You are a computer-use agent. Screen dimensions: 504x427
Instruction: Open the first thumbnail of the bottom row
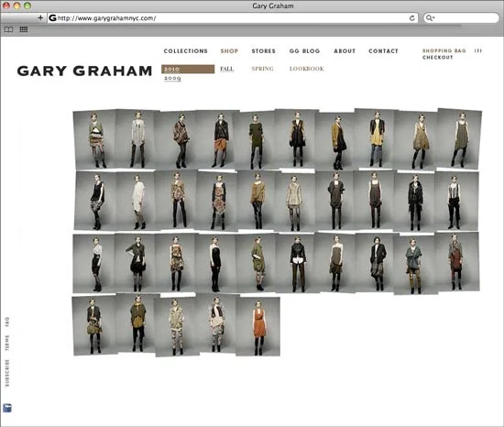[x=94, y=325]
